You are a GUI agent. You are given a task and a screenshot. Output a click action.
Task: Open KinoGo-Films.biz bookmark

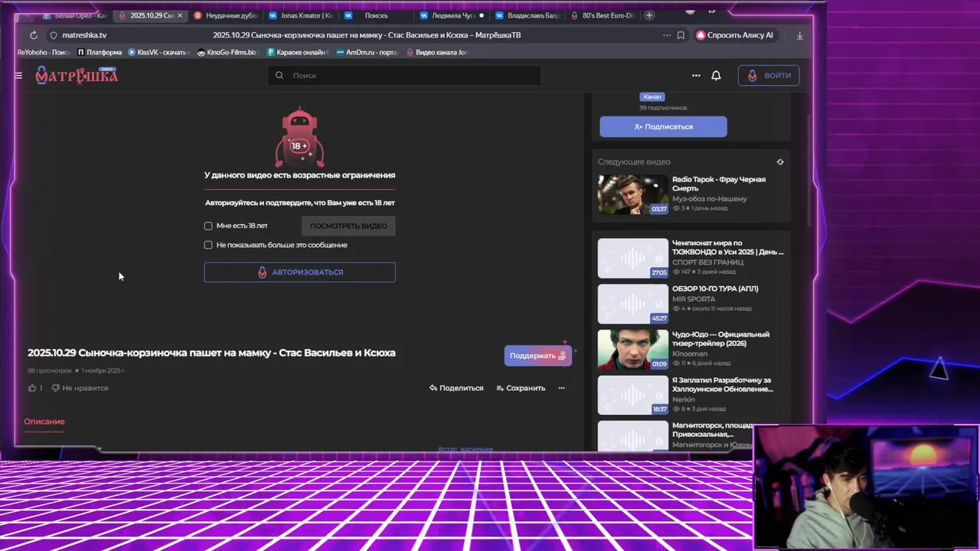click(x=227, y=52)
